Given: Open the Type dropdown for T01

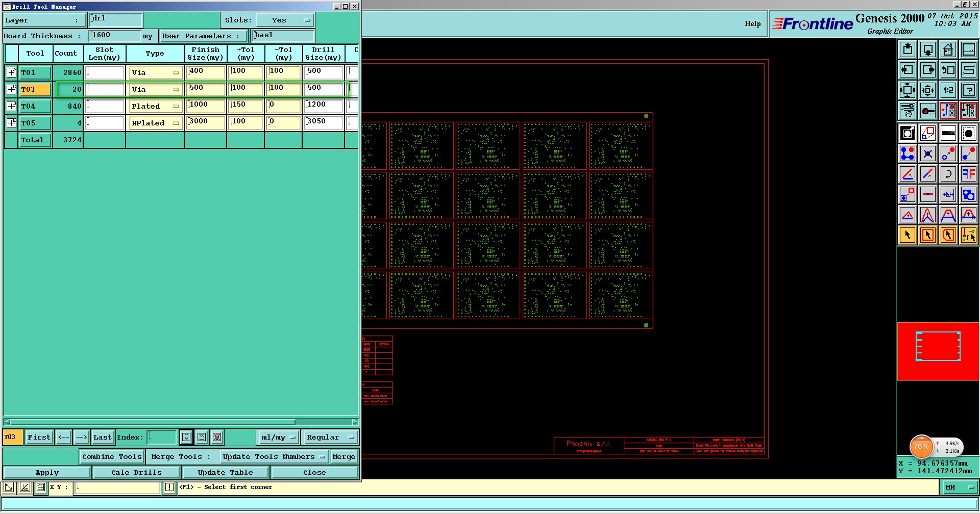Looking at the screenshot, I should pos(156,72).
